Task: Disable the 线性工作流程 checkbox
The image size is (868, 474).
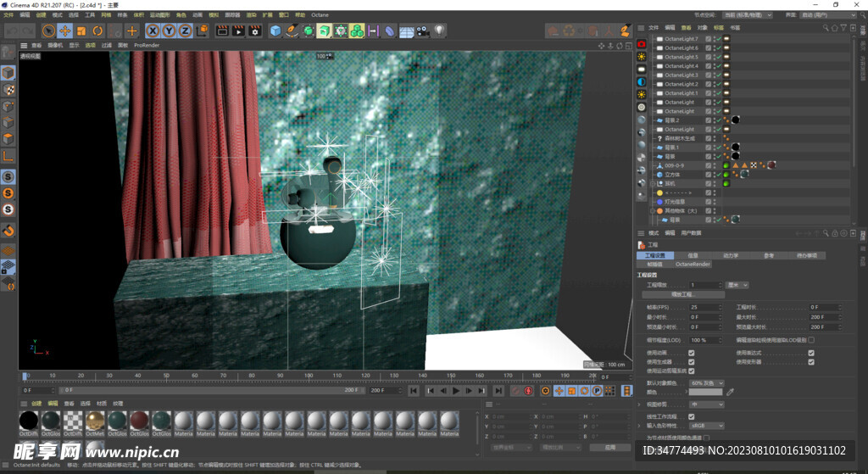Action: click(692, 416)
